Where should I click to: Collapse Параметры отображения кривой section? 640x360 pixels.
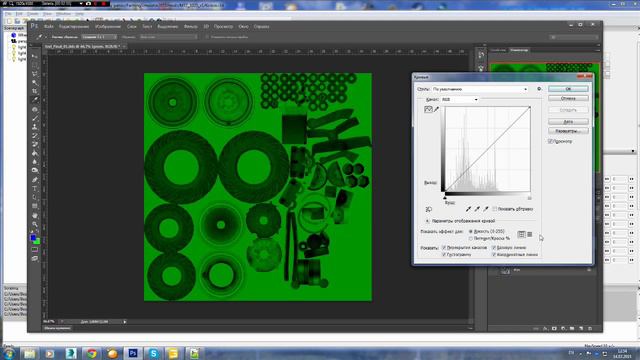(x=427, y=221)
